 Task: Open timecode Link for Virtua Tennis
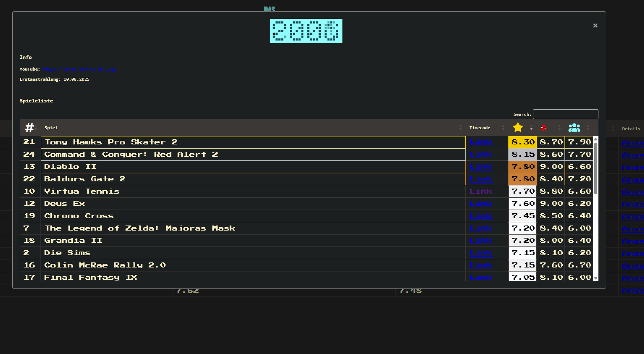pyautogui.click(x=481, y=191)
